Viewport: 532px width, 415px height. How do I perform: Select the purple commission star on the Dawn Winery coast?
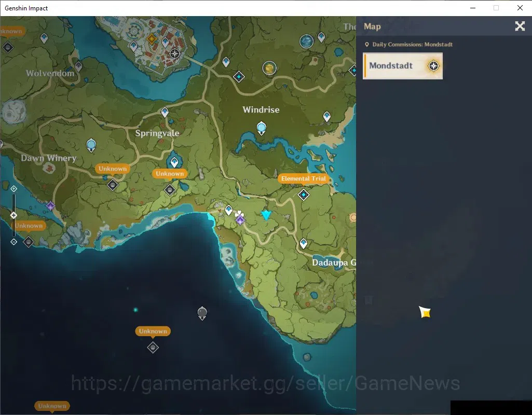pyautogui.click(x=50, y=206)
